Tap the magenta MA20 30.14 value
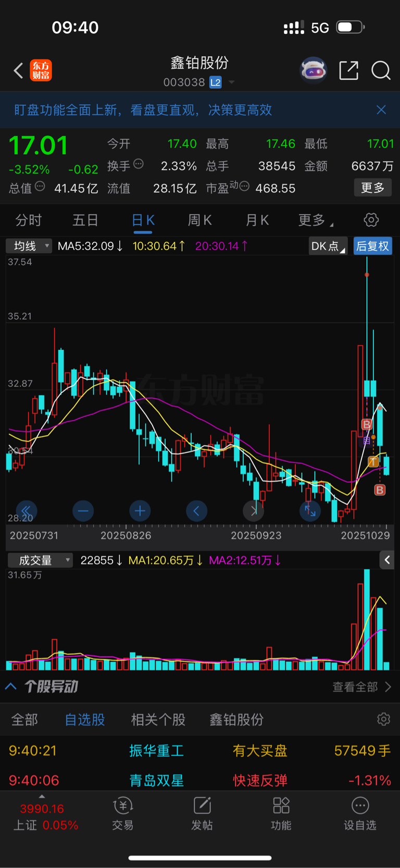 tap(221, 246)
